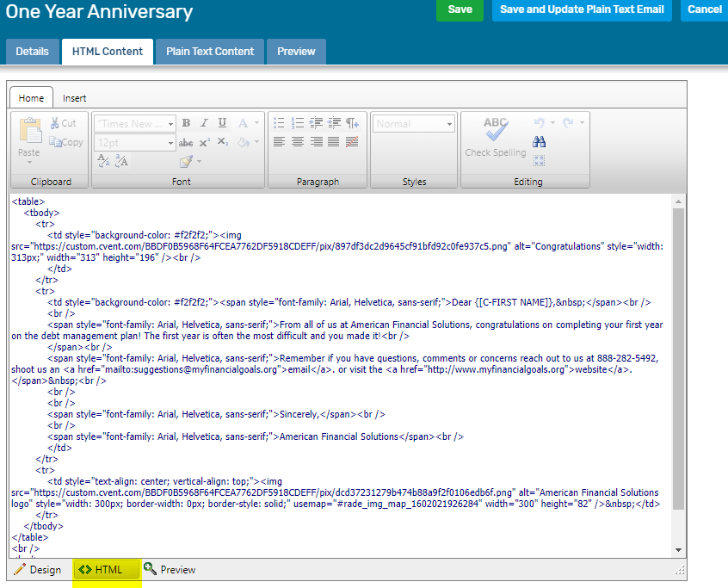This screenshot has width=728, height=588.
Task: Click the Outdent icon
Action: [334, 123]
